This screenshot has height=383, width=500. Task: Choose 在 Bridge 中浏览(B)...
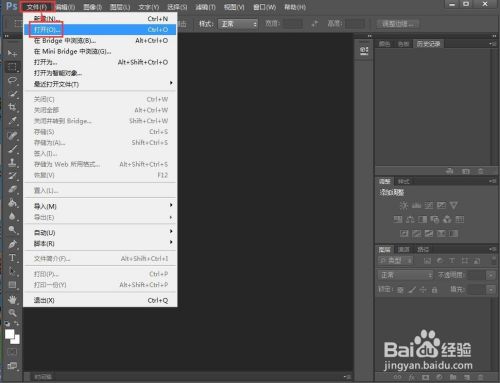[100, 41]
